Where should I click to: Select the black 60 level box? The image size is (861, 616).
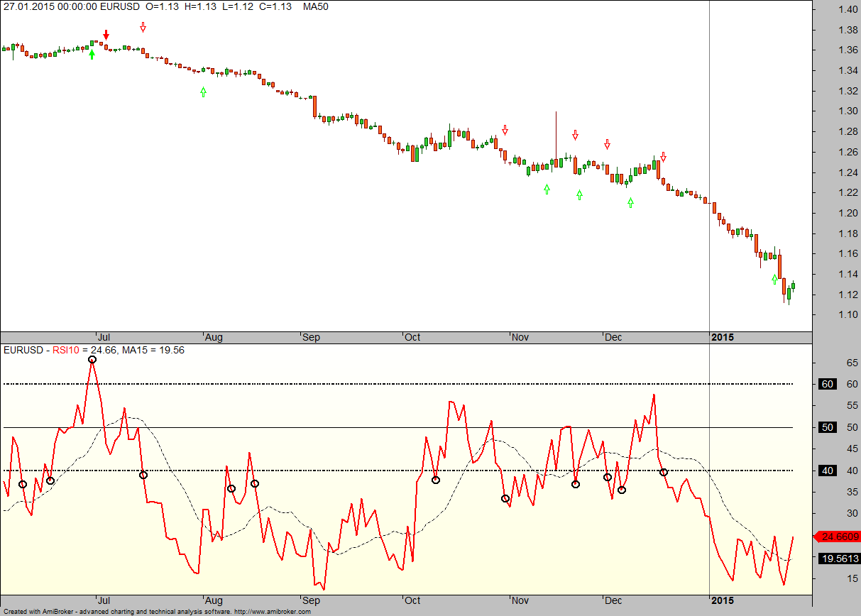point(827,384)
